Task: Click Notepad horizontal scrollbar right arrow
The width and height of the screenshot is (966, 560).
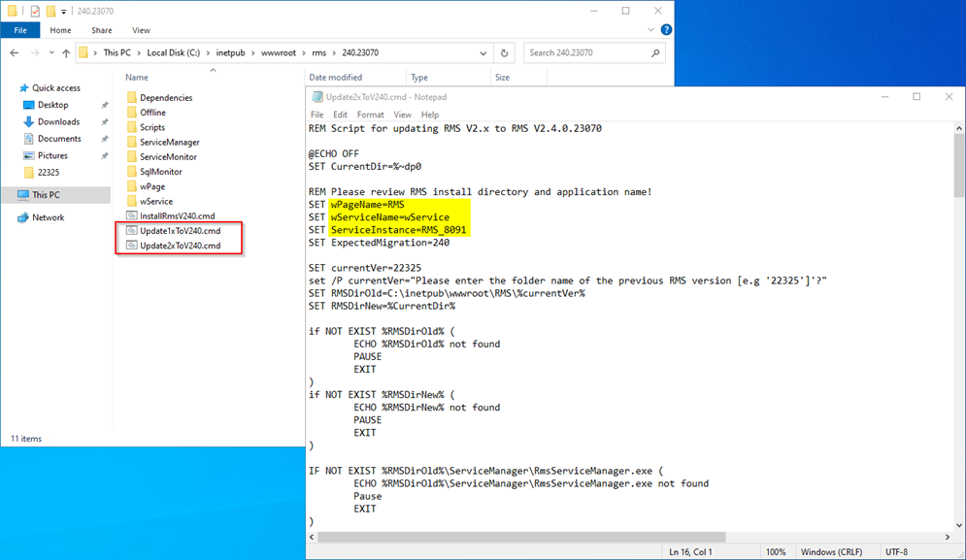Action: point(948,538)
